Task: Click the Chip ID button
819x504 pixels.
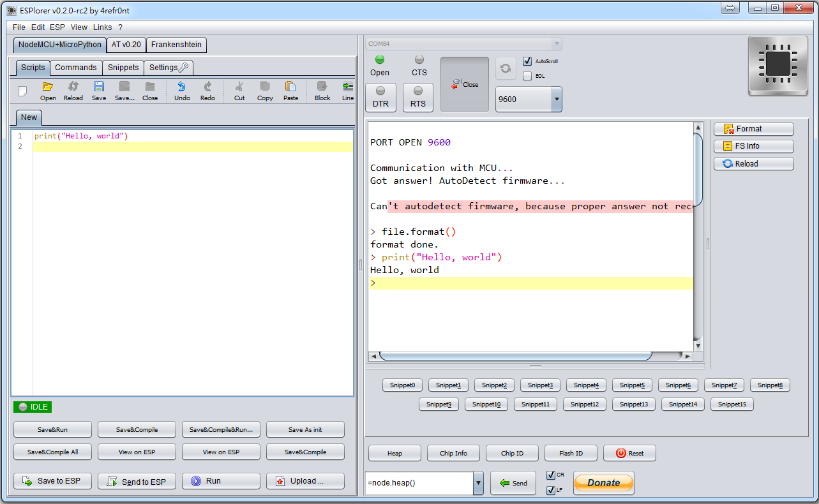Action: pyautogui.click(x=512, y=453)
